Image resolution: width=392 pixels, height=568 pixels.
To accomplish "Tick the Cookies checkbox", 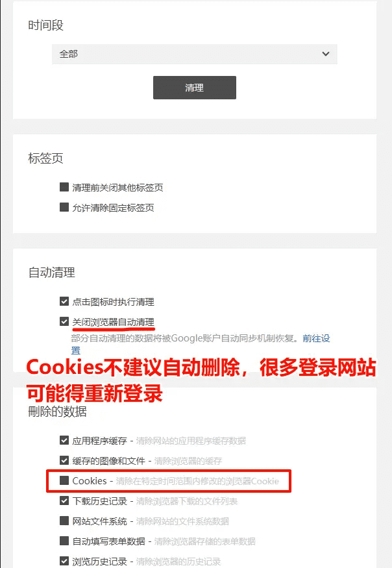I will [x=64, y=481].
